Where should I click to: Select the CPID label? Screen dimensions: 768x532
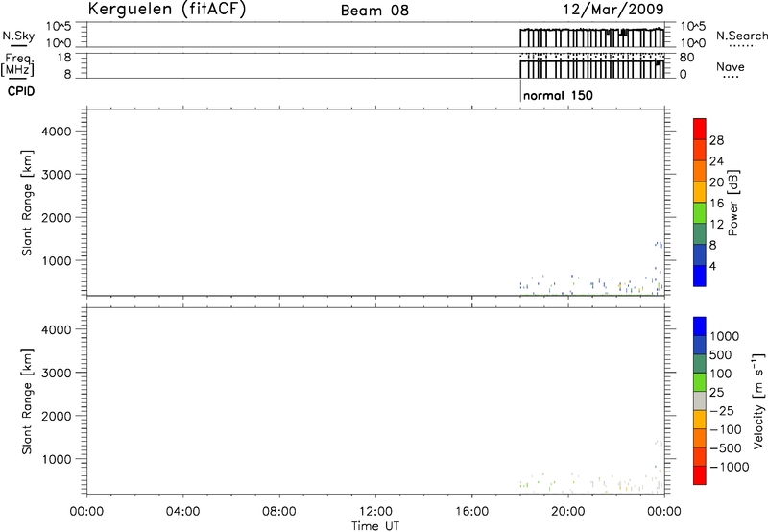pos(21,91)
